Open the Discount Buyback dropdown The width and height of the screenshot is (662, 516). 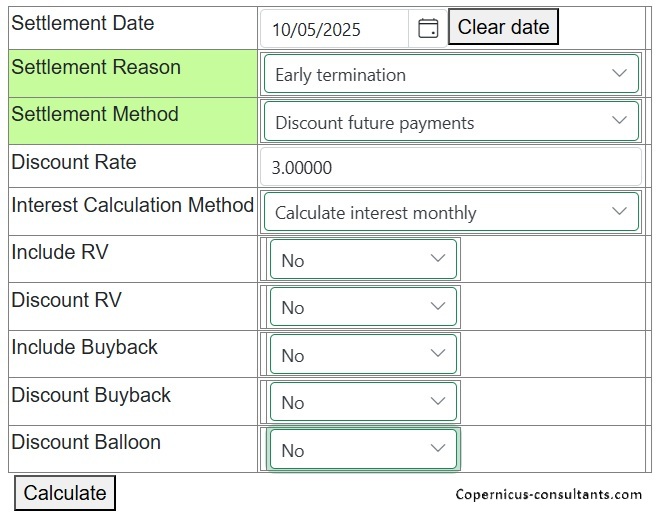(x=363, y=402)
